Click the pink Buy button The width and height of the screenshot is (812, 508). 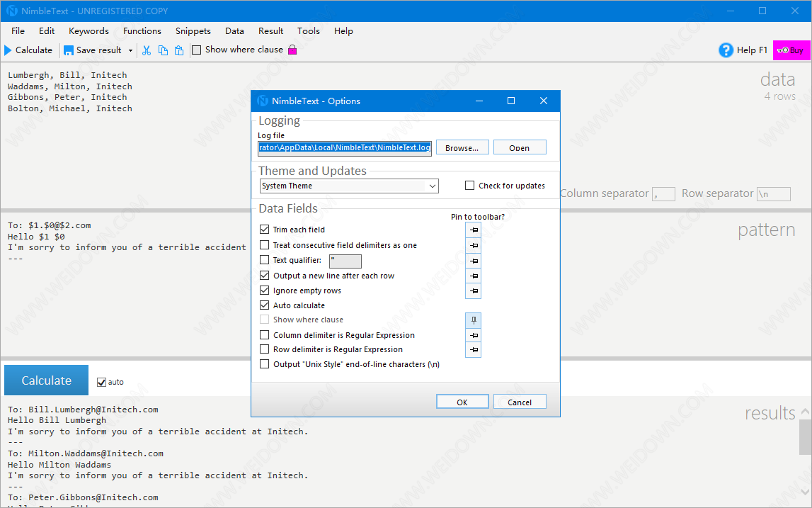(x=791, y=50)
